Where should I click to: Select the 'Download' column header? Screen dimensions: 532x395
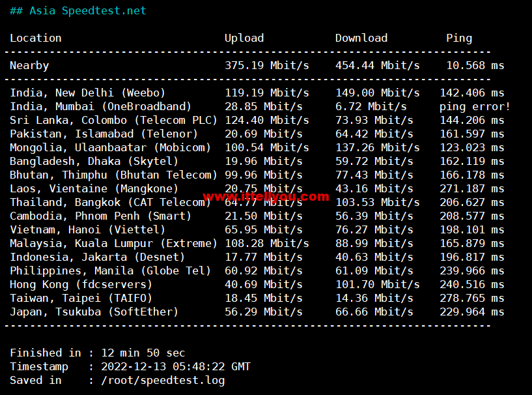pyautogui.click(x=361, y=38)
